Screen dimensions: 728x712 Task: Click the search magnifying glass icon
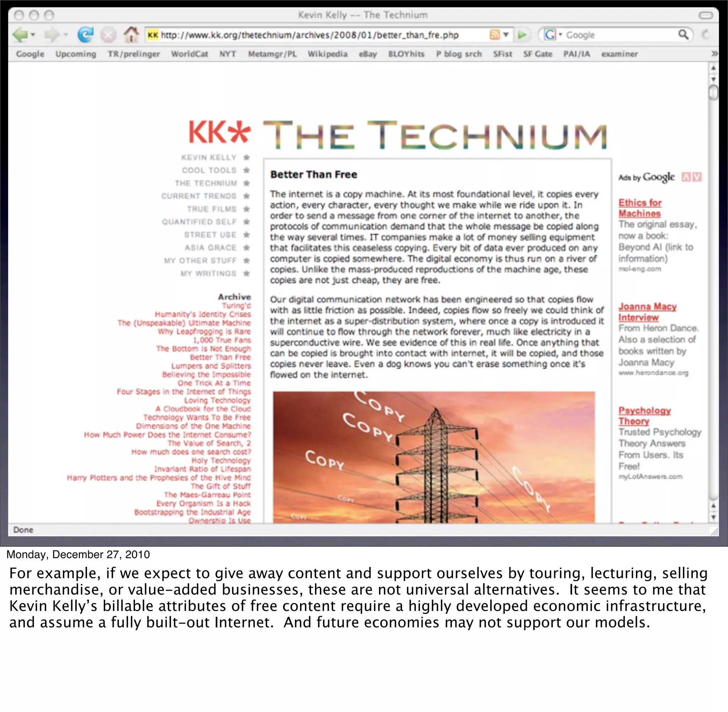pyautogui.click(x=683, y=35)
